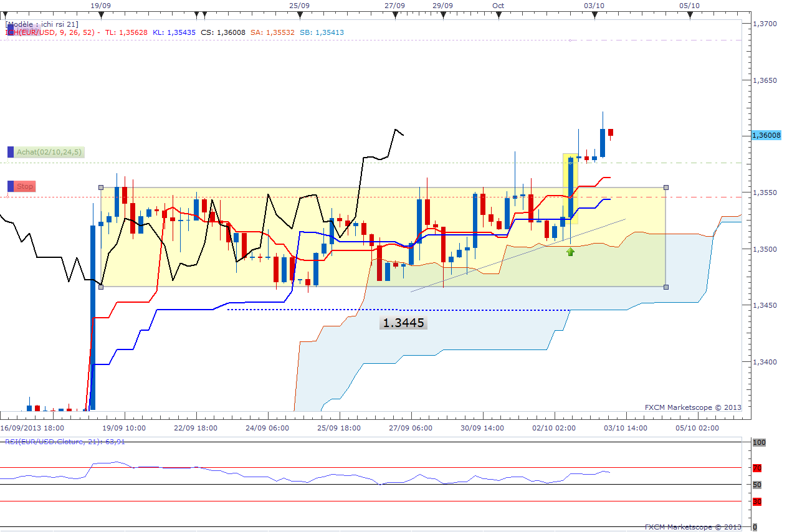Click the blue handle beside Achat label
This screenshot has height=532, width=787.
[11, 152]
